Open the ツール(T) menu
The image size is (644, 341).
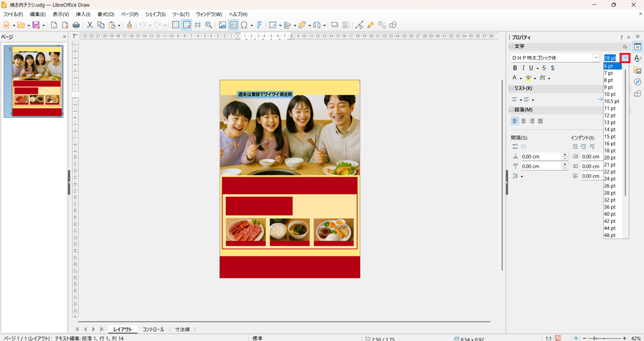[181, 14]
